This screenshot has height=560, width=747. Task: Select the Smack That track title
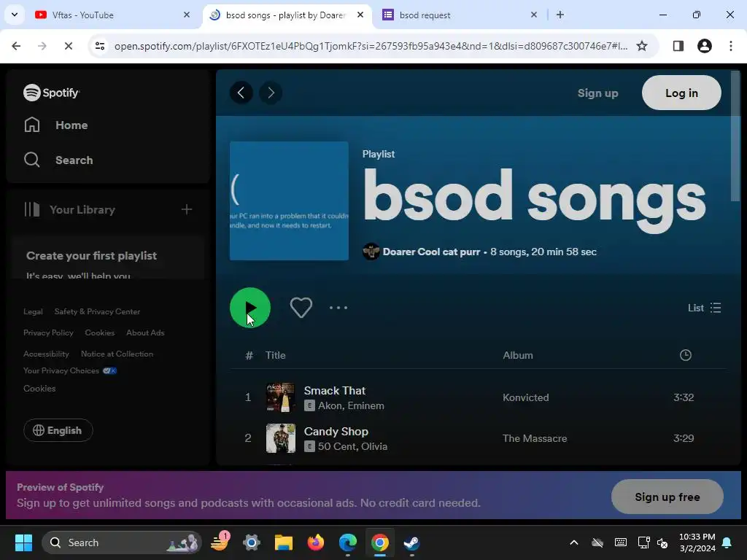[x=334, y=391]
